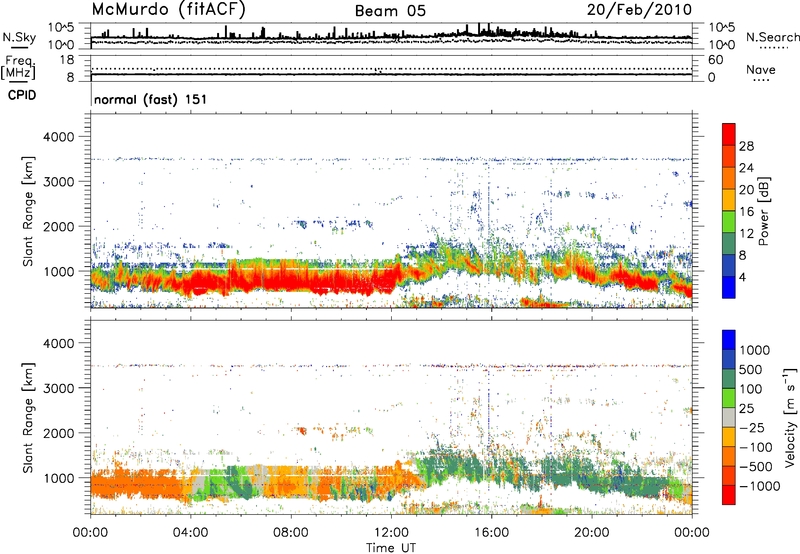800x554 pixels.
Task: Click the 3000 km tick on velocity panel
Action: point(59,388)
